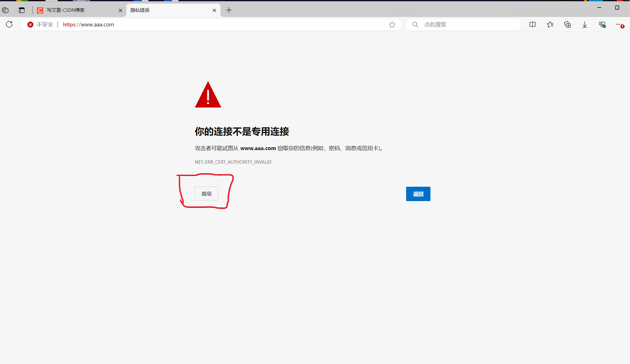Open the split screen icon
This screenshot has height=364, width=630.
532,25
